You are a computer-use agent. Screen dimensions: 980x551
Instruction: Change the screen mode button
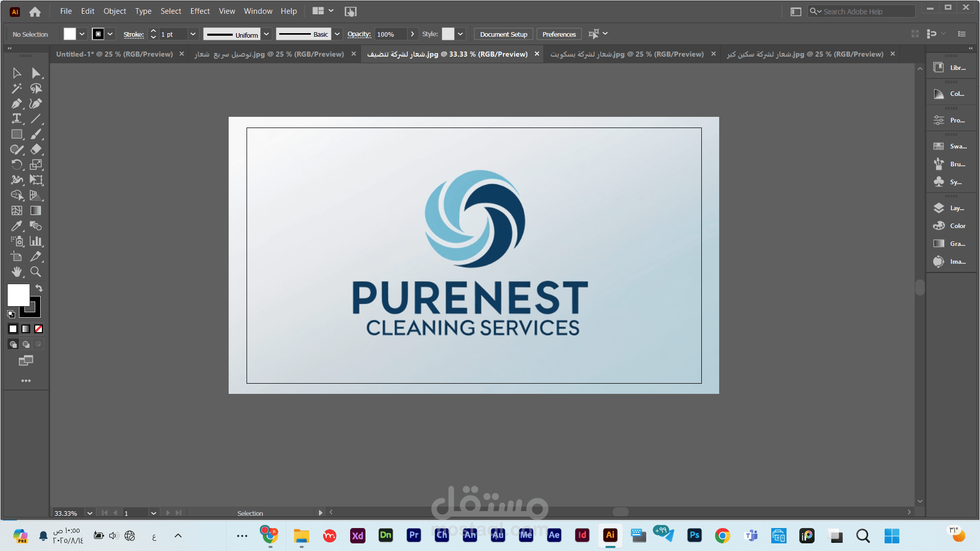[x=26, y=361]
